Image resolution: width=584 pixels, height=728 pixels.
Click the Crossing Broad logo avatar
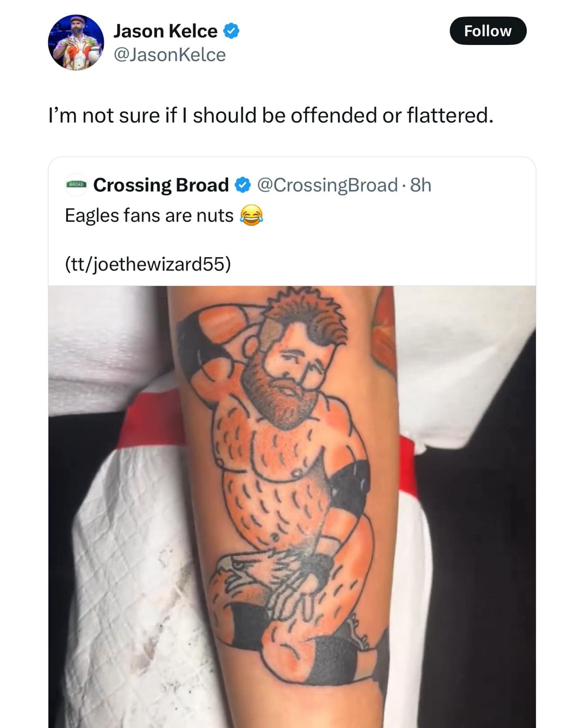click(x=76, y=185)
